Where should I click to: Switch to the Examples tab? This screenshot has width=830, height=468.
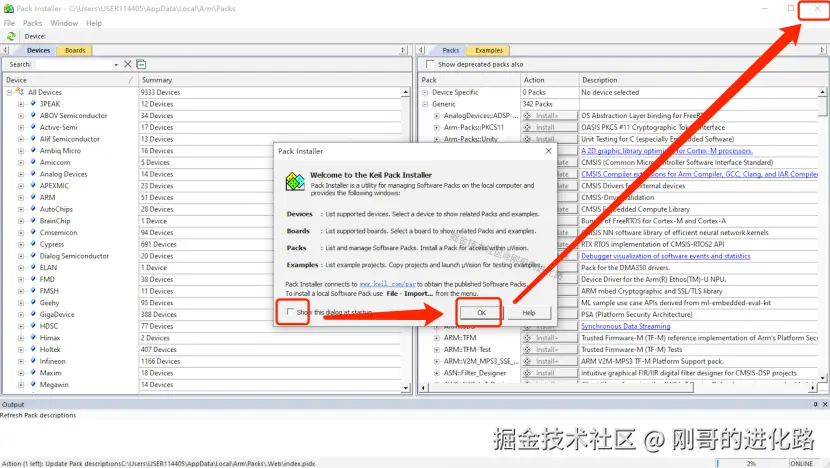(489, 50)
